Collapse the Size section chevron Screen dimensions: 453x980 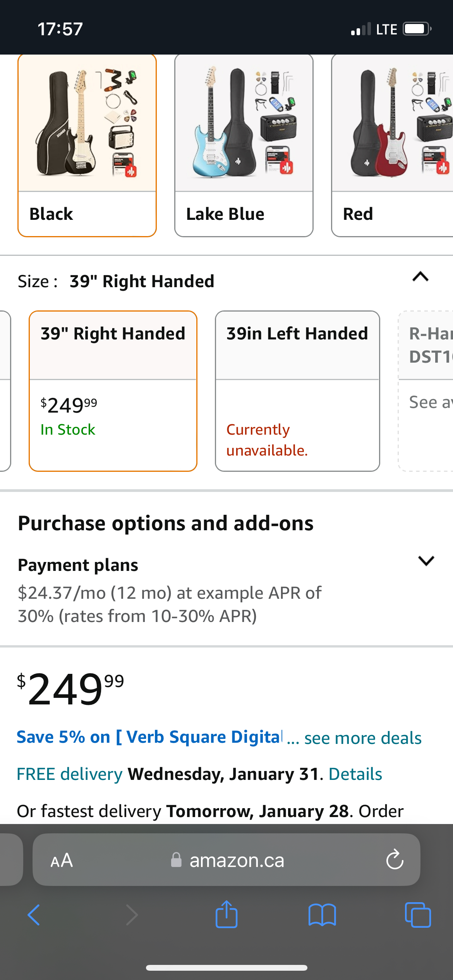click(420, 277)
